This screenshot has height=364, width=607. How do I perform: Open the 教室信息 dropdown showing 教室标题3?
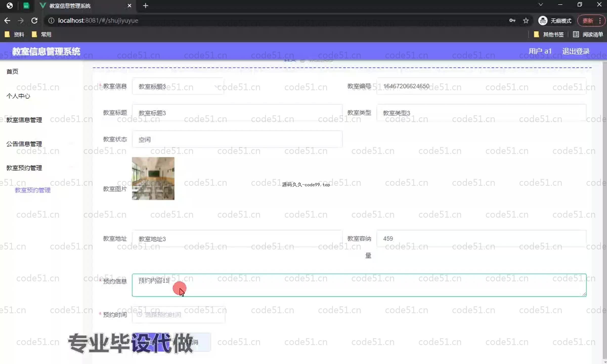178,86
